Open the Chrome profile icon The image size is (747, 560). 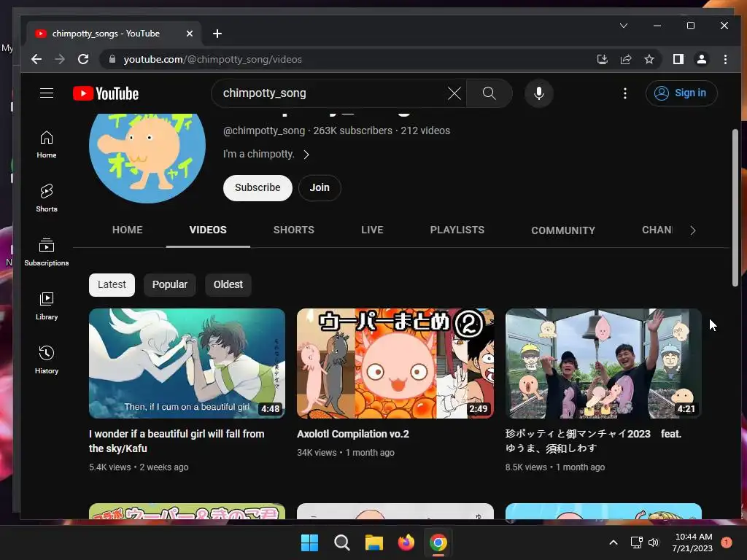(x=702, y=59)
